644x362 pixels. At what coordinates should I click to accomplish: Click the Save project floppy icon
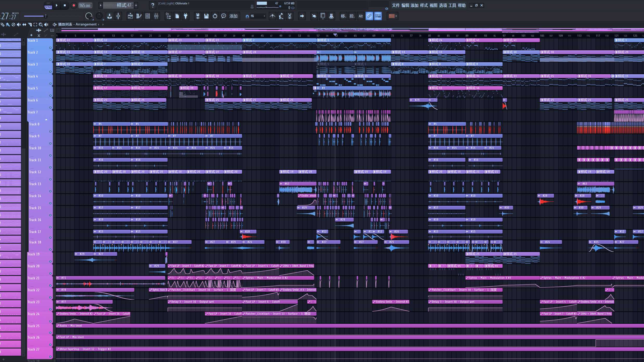(x=206, y=16)
